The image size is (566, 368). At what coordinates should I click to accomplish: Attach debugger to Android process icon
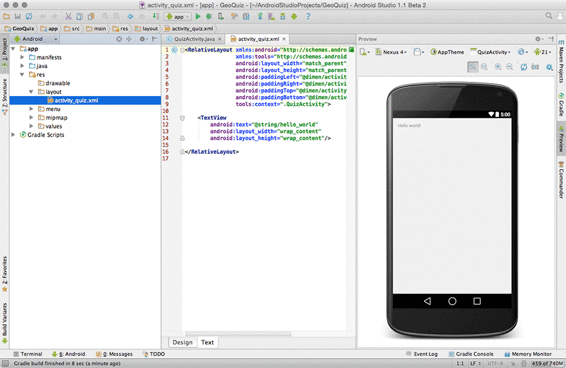(220, 16)
